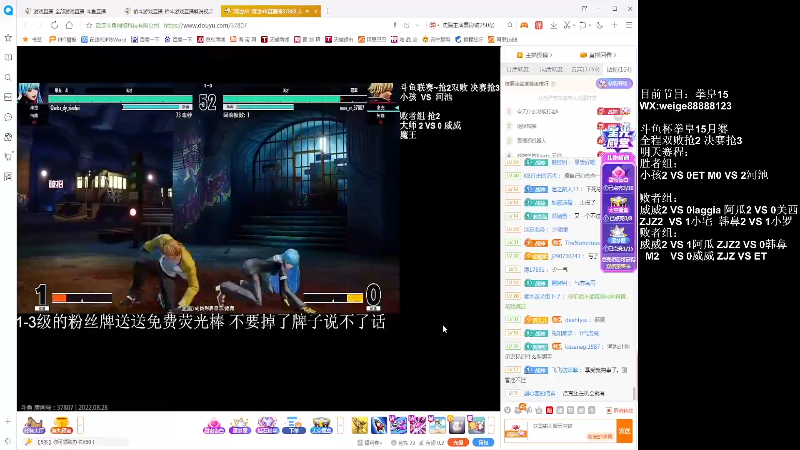Image resolution: width=800 pixels, height=450 pixels.
Task: Select the 贵宾 tab in the chat panel
Action: (x=585, y=69)
